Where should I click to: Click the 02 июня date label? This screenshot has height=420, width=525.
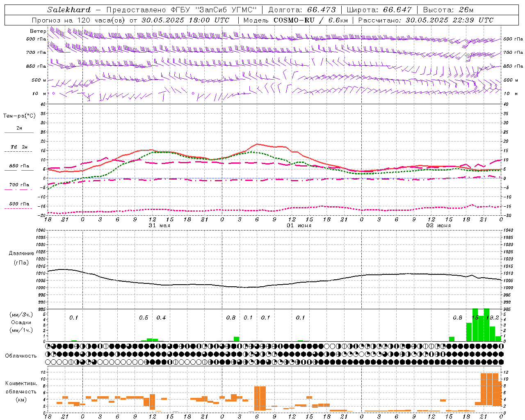click(438, 226)
